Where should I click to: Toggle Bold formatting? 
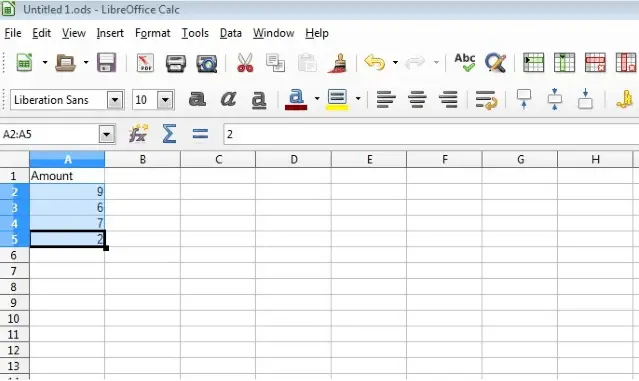pos(197,99)
